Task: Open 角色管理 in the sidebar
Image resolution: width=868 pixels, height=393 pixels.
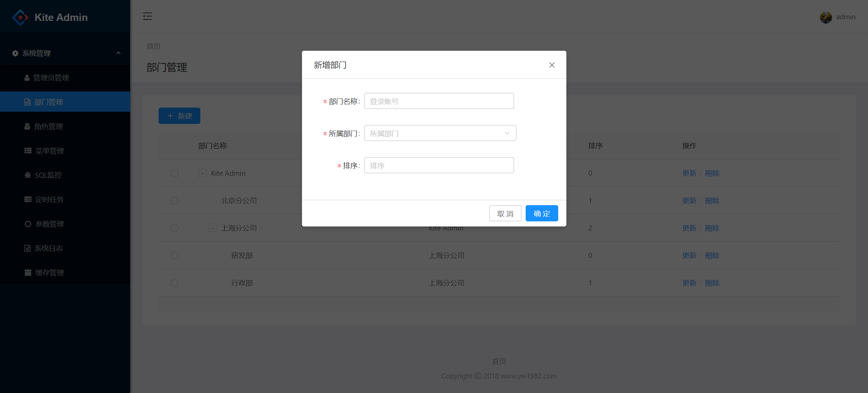Action: (65, 126)
